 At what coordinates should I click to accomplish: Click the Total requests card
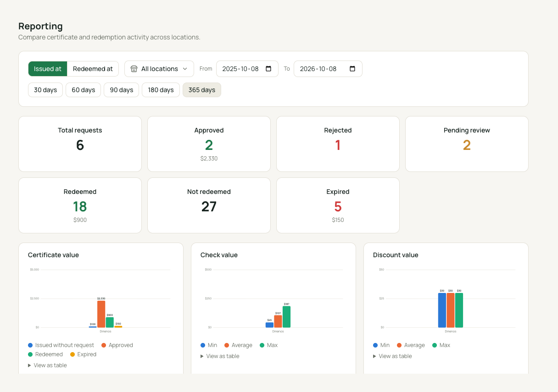click(x=80, y=144)
